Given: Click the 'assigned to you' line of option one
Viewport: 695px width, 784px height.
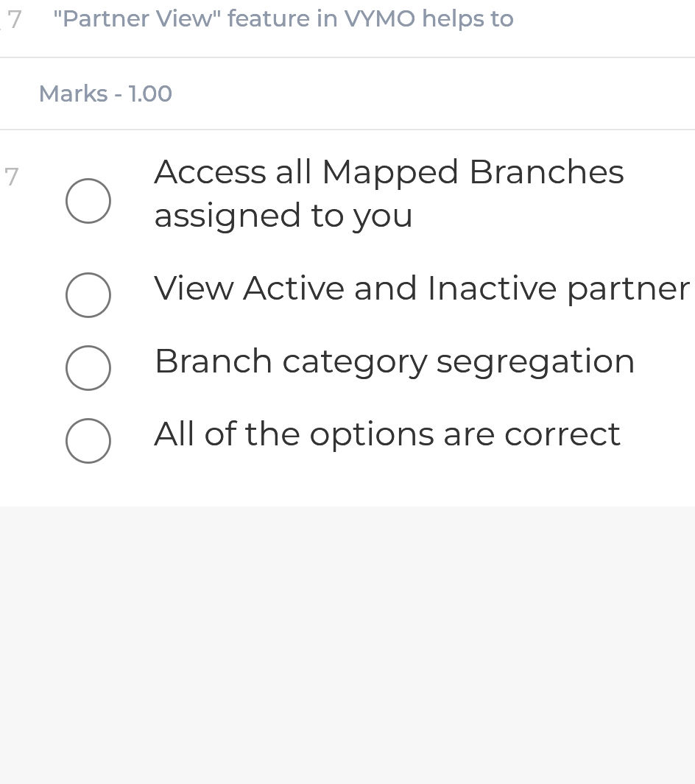Looking at the screenshot, I should click(283, 215).
